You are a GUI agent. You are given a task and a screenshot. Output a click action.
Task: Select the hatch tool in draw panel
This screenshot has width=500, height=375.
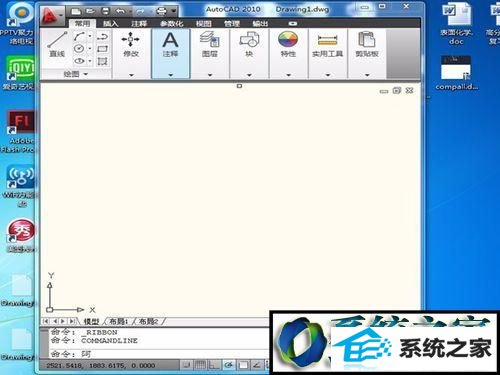(102, 61)
